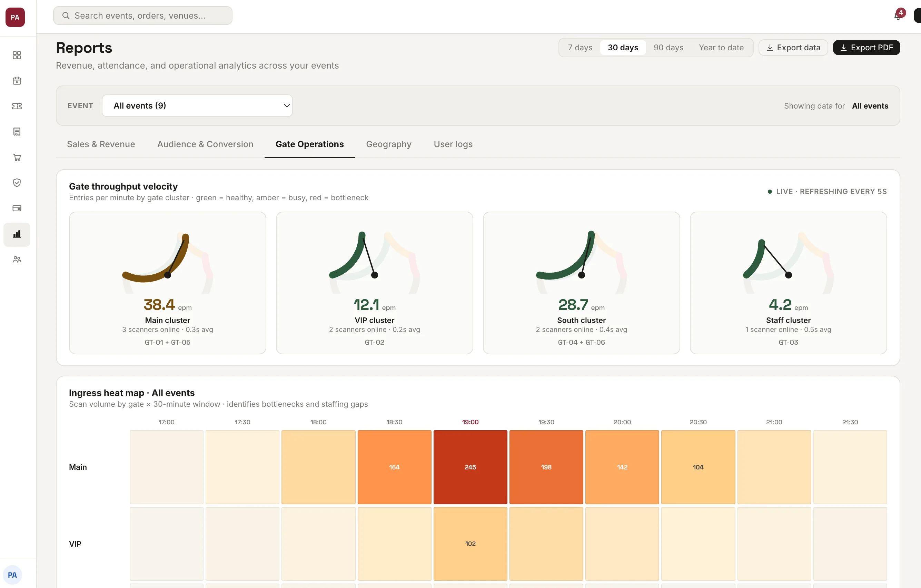Click the Main 19:00 heat cell 245
The height and width of the screenshot is (588, 921).
pyautogui.click(x=470, y=467)
